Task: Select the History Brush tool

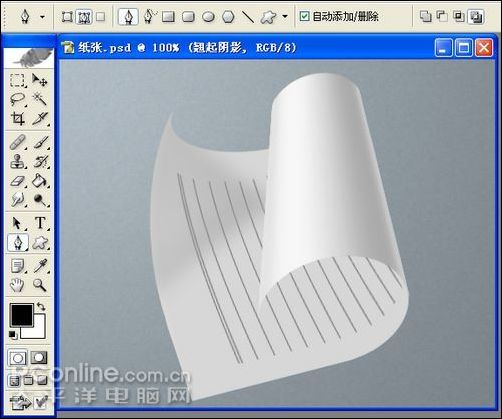Action: coord(40,162)
